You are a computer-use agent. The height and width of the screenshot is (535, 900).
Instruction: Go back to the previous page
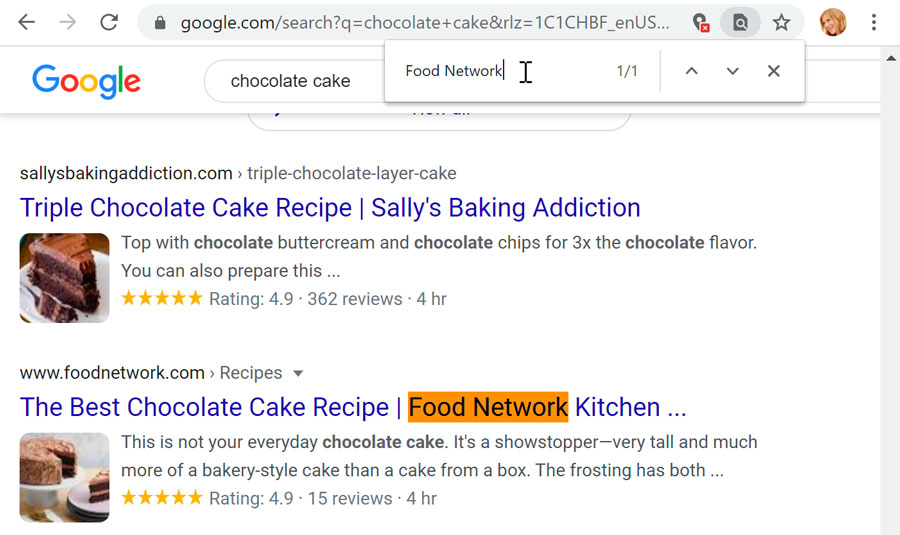26,22
